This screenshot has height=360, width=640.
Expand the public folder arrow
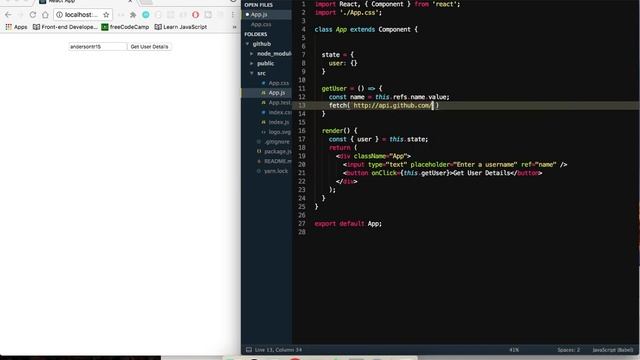pyautogui.click(x=252, y=63)
